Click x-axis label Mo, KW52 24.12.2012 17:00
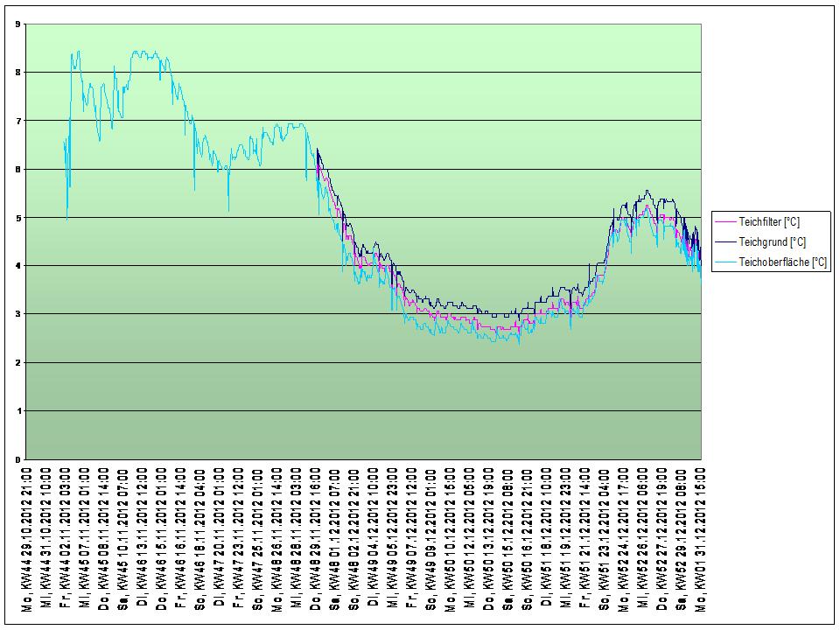 [x=622, y=537]
